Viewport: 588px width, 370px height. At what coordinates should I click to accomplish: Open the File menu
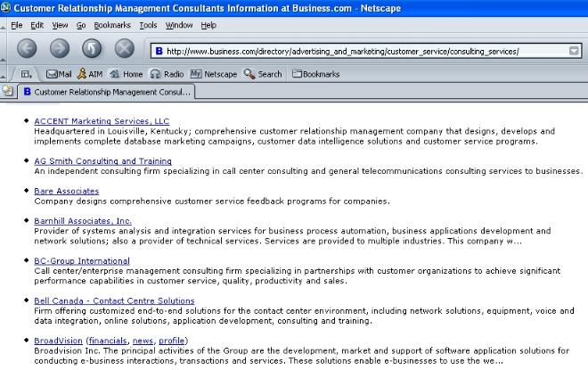(17, 25)
